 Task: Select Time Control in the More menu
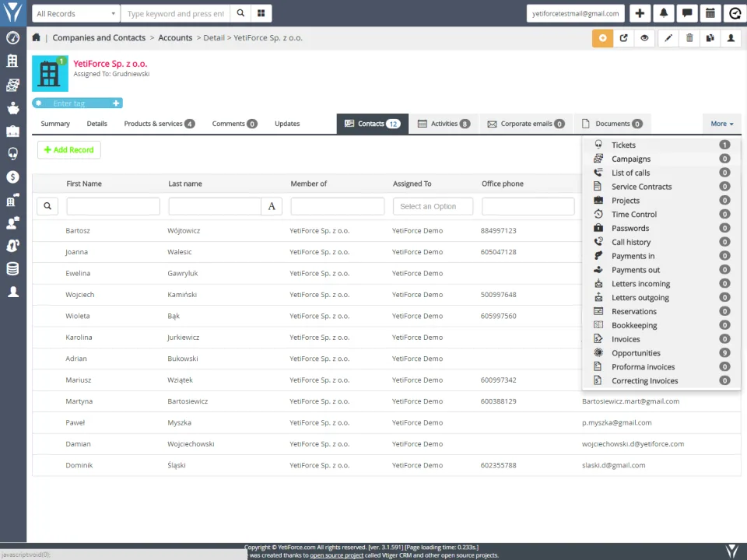(661, 215)
